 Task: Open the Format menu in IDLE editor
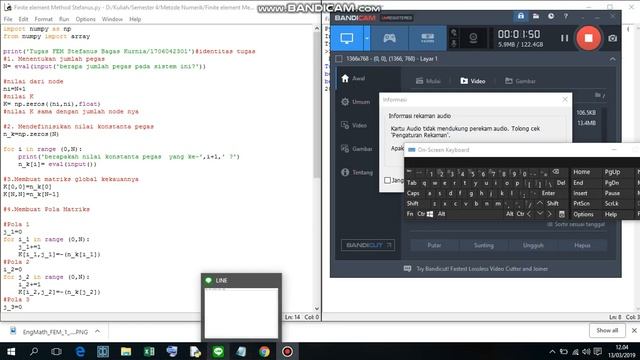click(43, 19)
